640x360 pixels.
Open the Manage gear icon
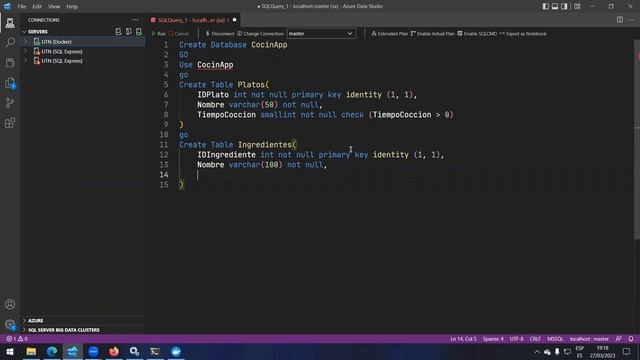click(x=10, y=324)
